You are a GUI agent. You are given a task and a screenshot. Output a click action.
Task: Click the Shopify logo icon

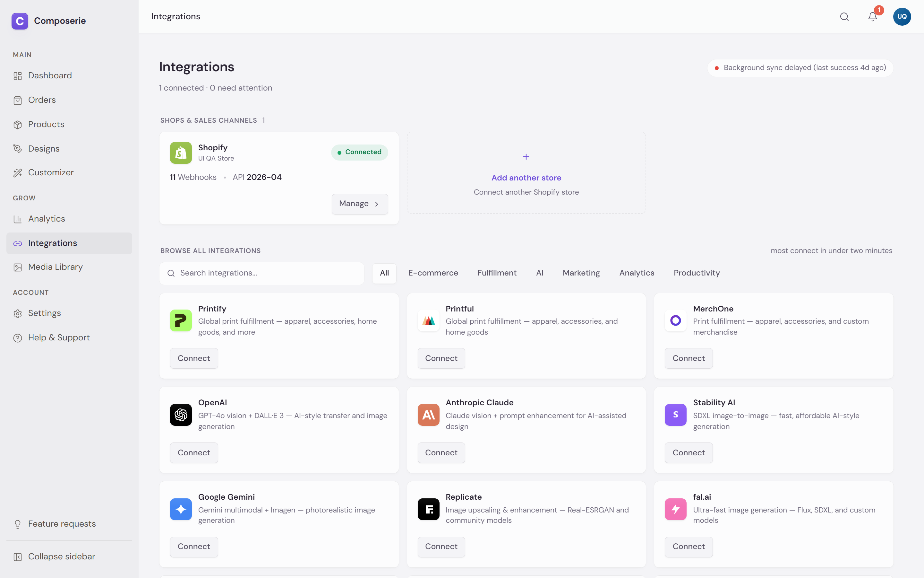click(181, 153)
